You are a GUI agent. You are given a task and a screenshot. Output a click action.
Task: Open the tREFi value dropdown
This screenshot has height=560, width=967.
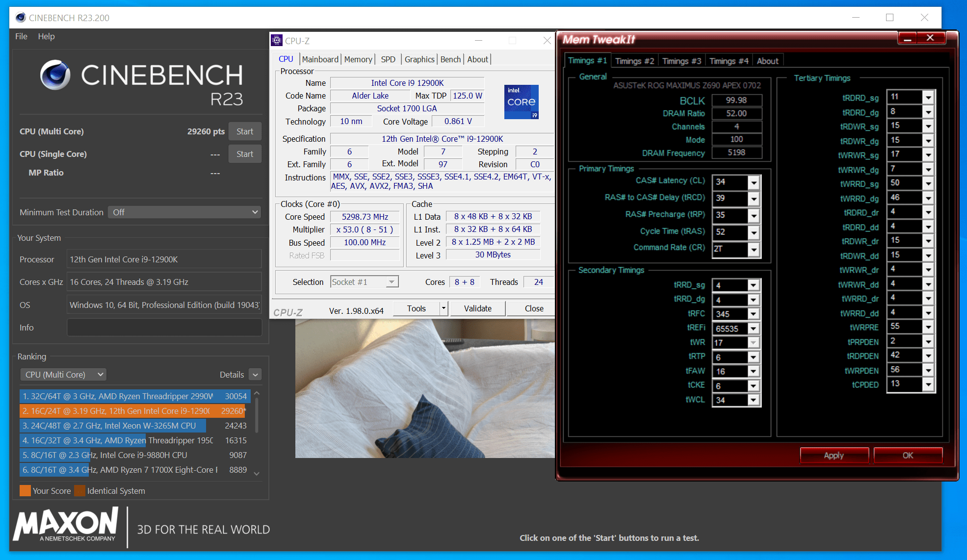pos(754,329)
